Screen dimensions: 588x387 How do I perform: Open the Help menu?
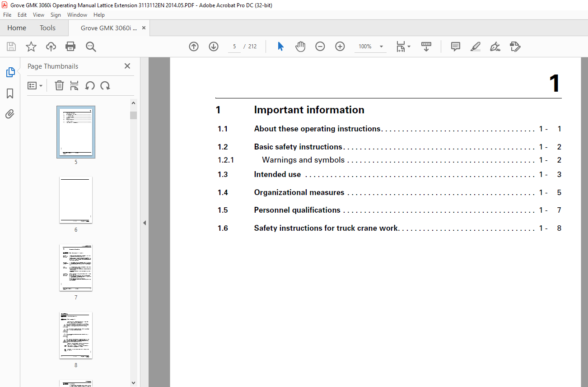(x=99, y=15)
